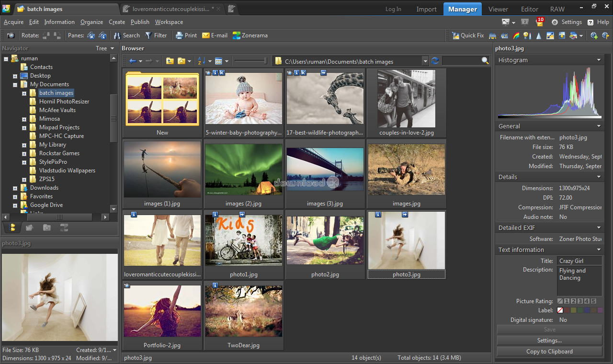Click the go up one folder icon
Screen dimensions: 613x364
pos(170,61)
